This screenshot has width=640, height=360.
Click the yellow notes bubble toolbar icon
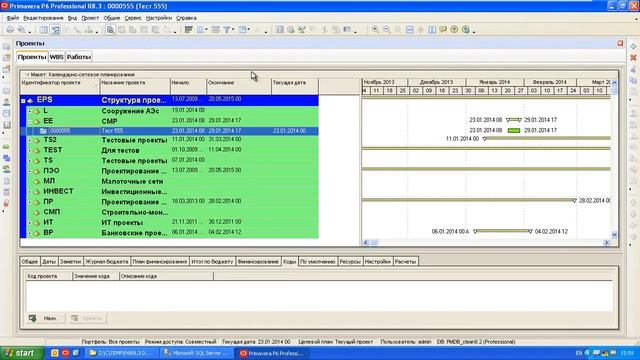[443, 30]
